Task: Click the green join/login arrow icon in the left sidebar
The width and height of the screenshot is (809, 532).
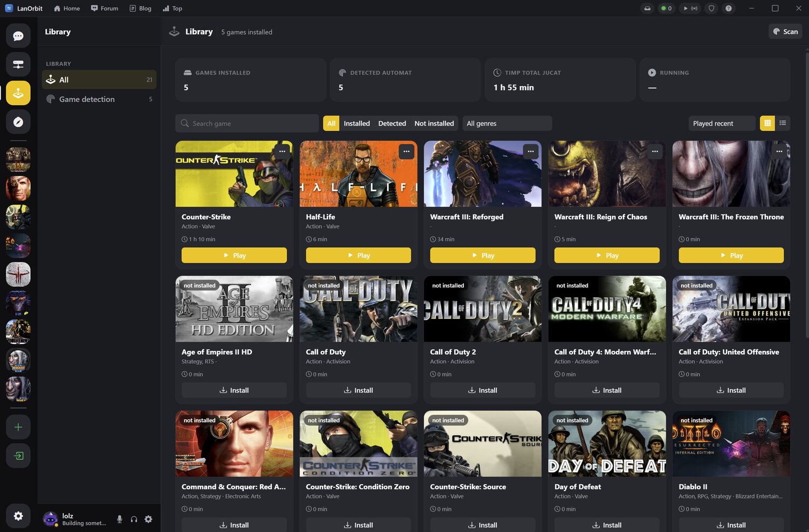Action: [18, 455]
